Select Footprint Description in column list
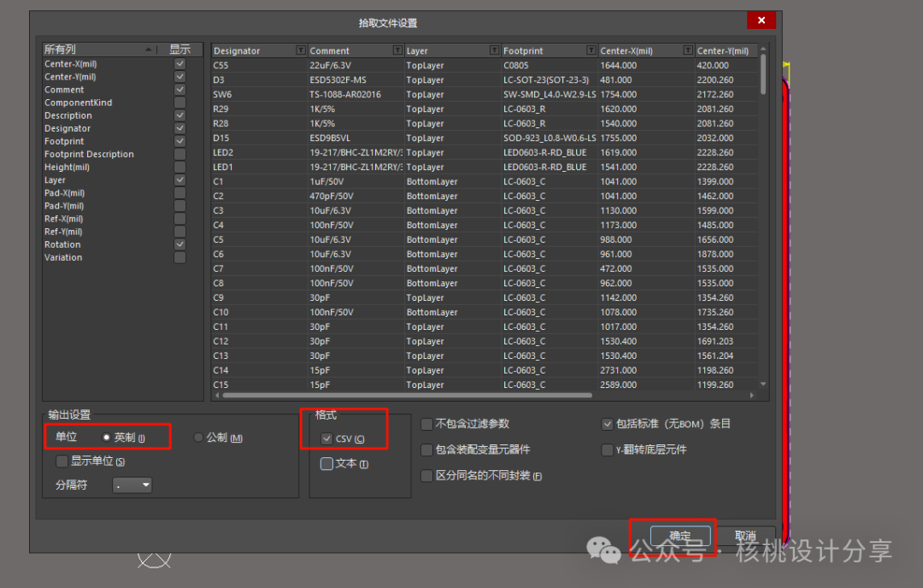This screenshot has height=588, width=923. 89,154
